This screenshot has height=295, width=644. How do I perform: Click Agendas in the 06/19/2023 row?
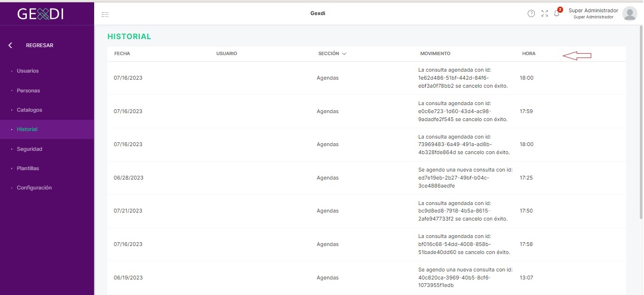pyautogui.click(x=328, y=278)
